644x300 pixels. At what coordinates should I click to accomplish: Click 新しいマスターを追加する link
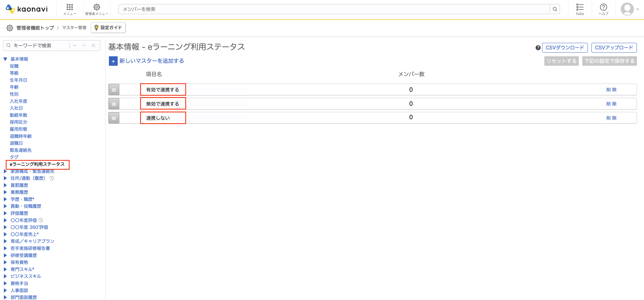152,61
